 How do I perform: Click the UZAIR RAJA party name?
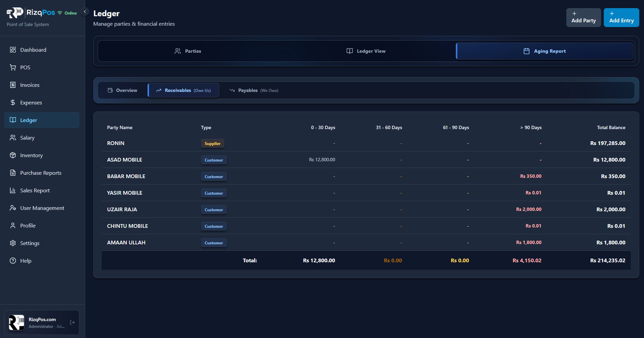point(122,209)
